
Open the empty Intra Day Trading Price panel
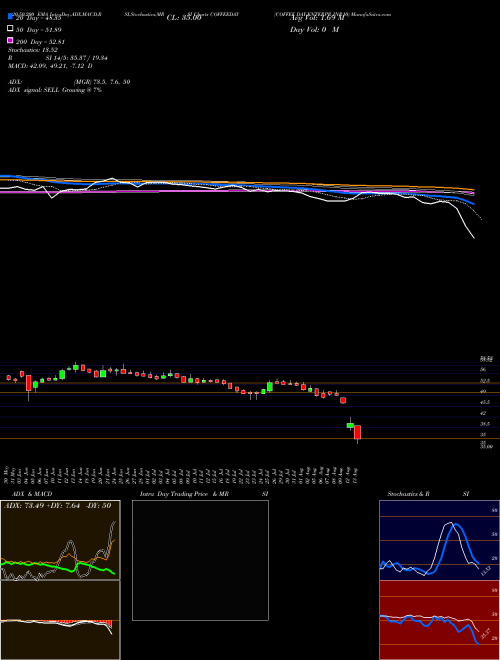point(200,560)
